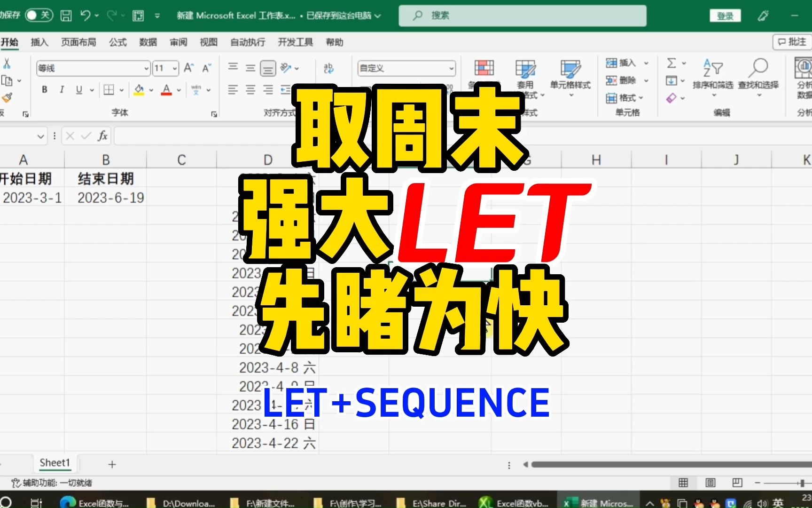This screenshot has width=812, height=508.
Task: Click the Save icon in title bar
Action: tap(66, 16)
